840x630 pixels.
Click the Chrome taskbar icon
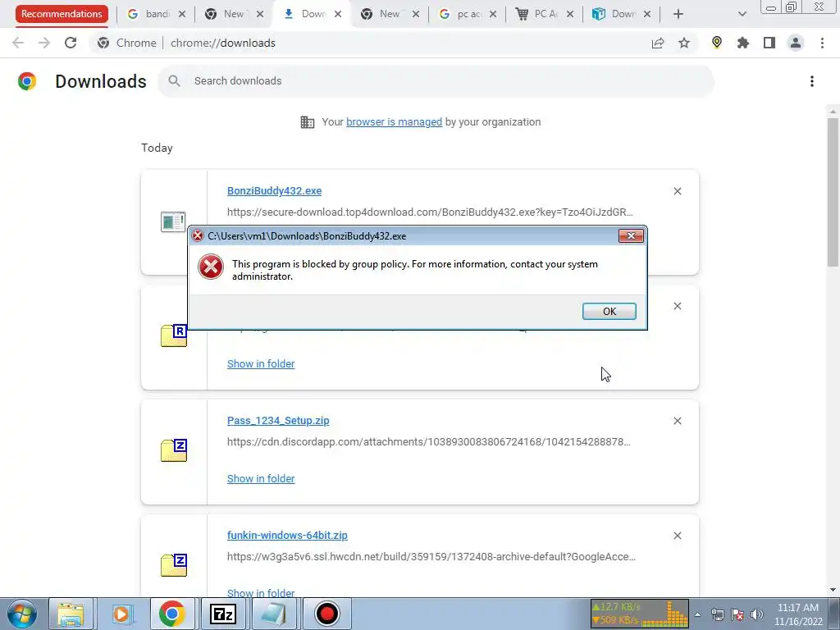point(172,614)
